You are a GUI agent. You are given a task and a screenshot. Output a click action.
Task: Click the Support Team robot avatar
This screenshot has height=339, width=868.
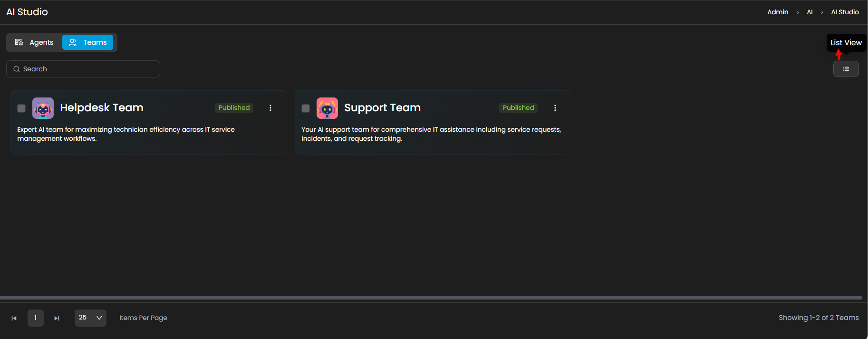[x=327, y=108]
